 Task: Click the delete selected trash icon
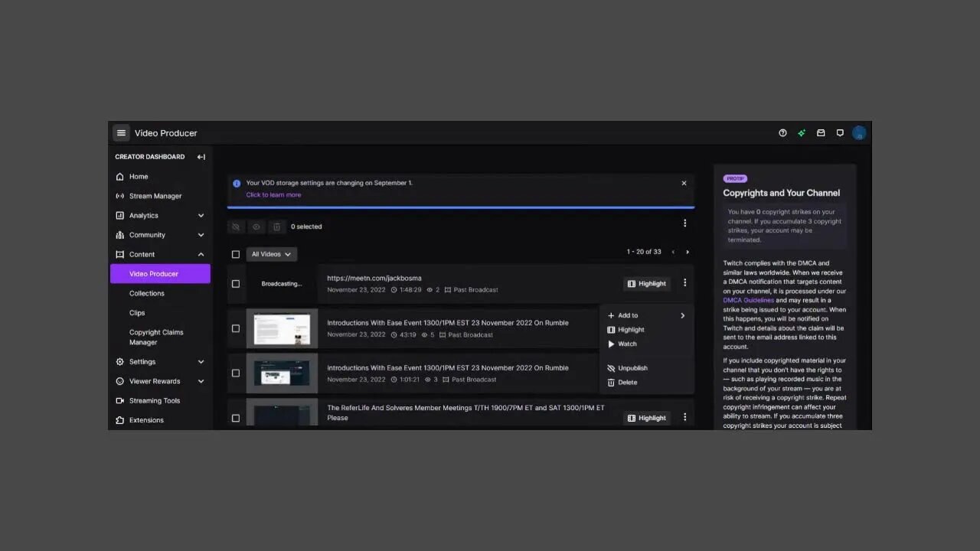276,227
